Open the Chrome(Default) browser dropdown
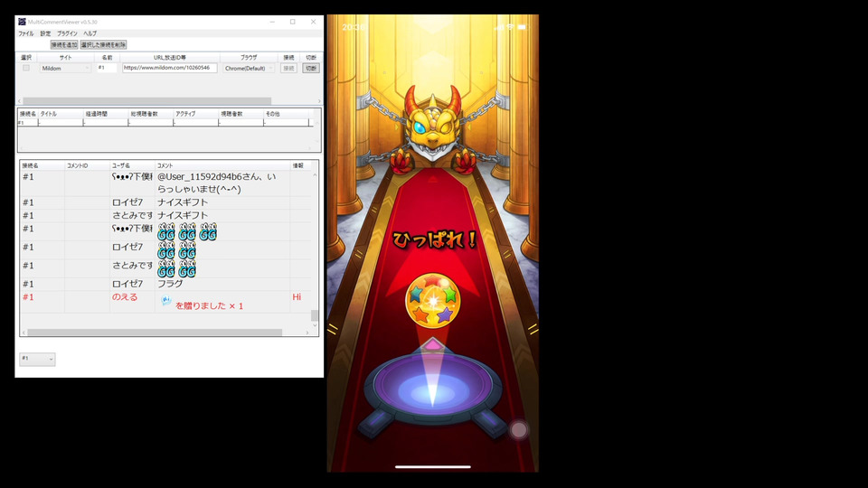The width and height of the screenshot is (868, 488). point(249,68)
